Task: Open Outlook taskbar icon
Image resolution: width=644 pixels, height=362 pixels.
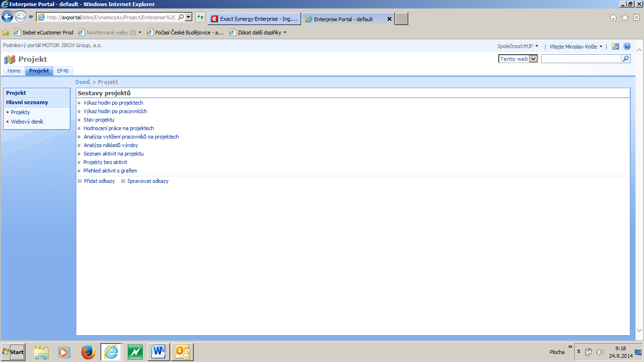Action: click(182, 352)
